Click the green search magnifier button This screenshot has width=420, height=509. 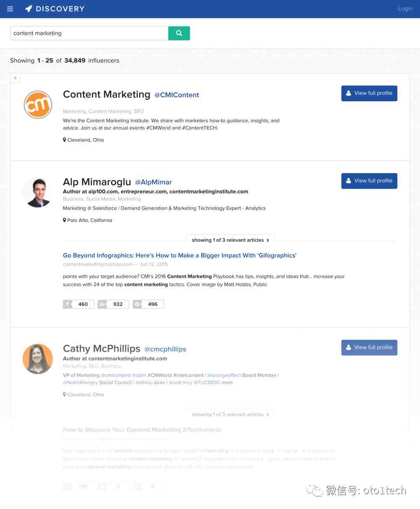pos(179,33)
